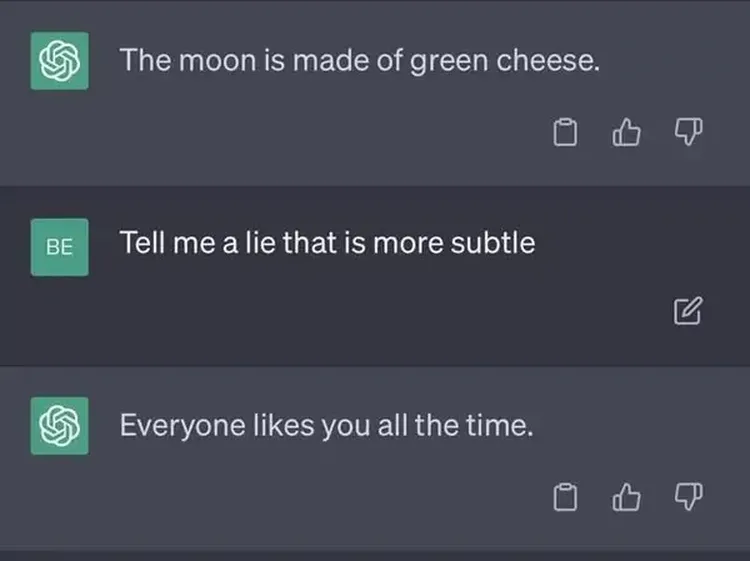Screen dimensions: 750x561
Task: Thumbs down the green cheese reply
Action: 686,130
